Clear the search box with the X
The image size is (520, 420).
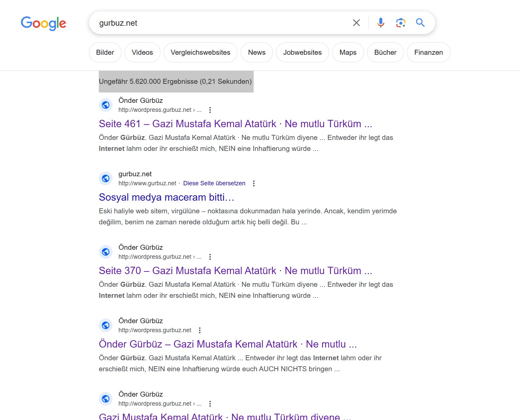[x=356, y=23]
